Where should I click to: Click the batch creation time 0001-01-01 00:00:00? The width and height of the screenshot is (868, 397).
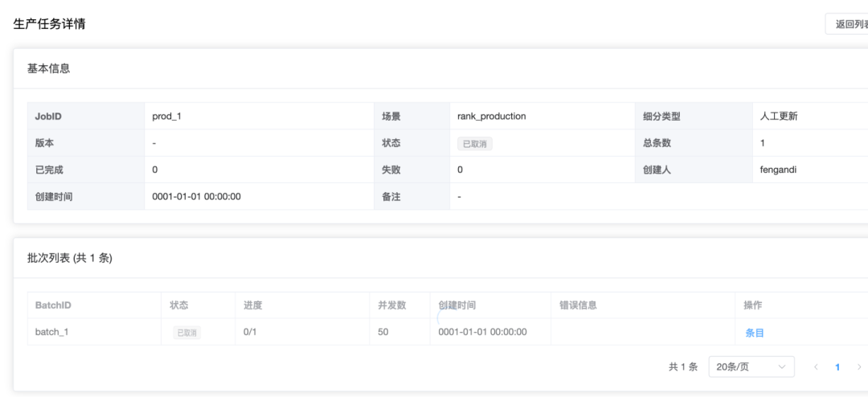482,332
